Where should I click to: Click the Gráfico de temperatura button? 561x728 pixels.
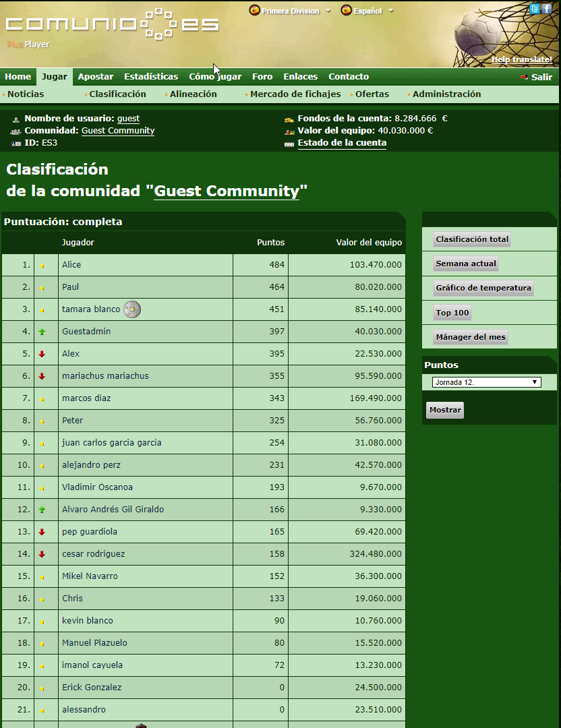pos(483,288)
